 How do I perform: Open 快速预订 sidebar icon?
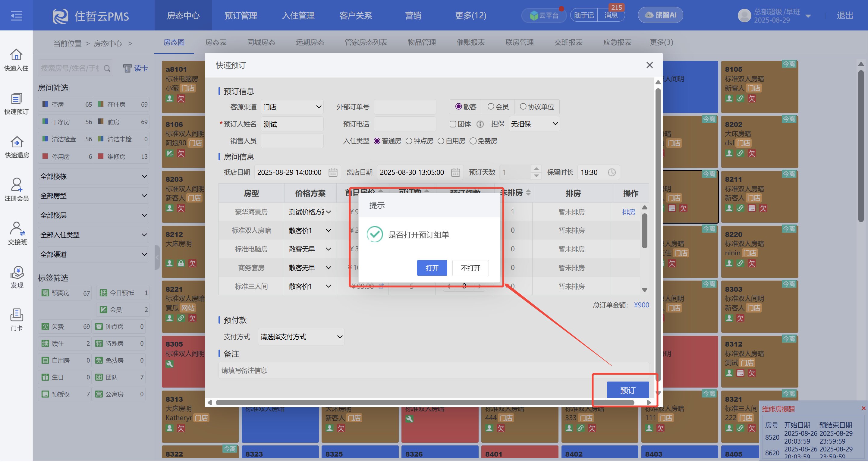click(16, 104)
